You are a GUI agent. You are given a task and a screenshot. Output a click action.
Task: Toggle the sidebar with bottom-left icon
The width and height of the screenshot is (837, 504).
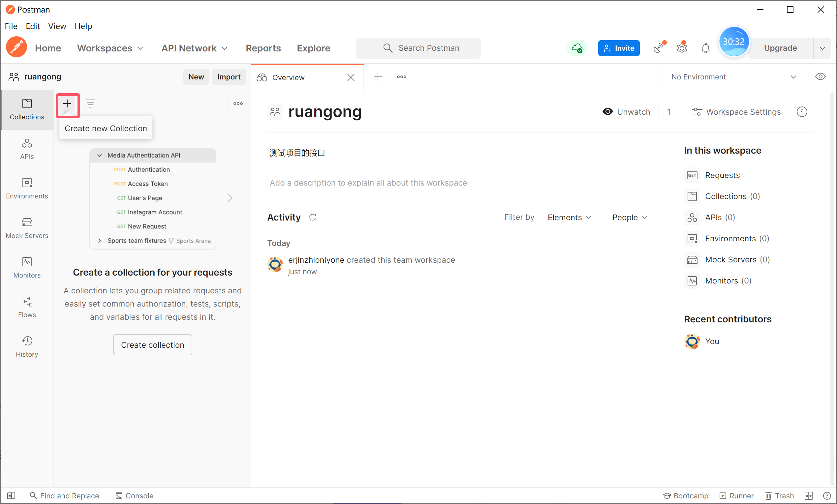[x=11, y=496]
